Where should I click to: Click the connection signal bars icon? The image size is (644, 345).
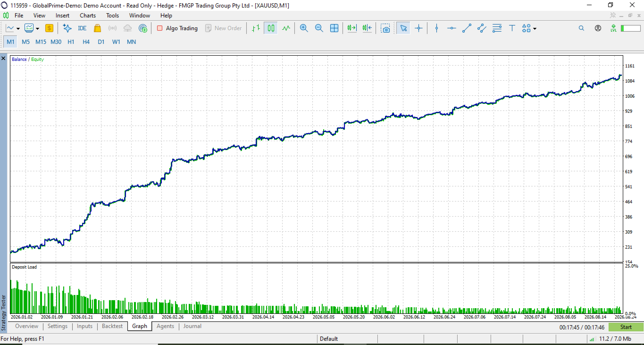point(592,339)
